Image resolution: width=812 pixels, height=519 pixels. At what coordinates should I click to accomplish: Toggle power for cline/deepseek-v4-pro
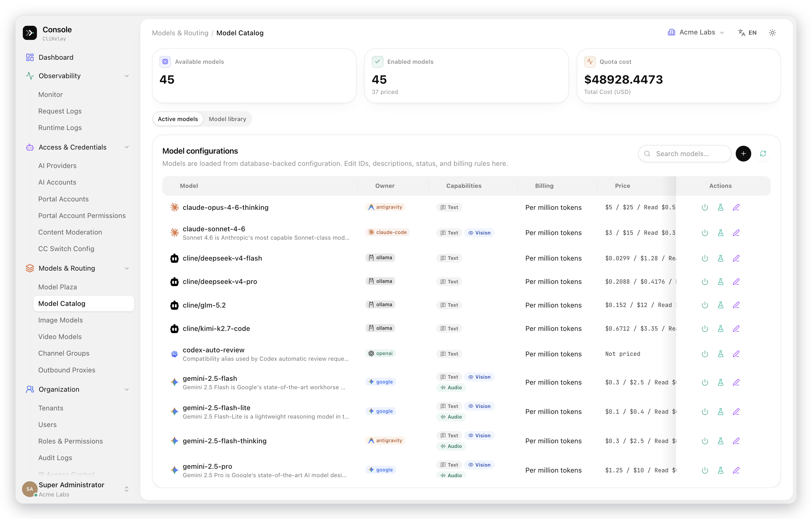click(x=705, y=281)
